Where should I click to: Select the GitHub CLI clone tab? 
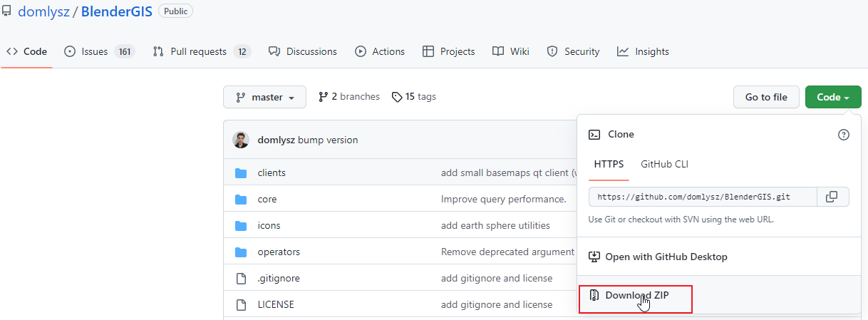[664, 164]
